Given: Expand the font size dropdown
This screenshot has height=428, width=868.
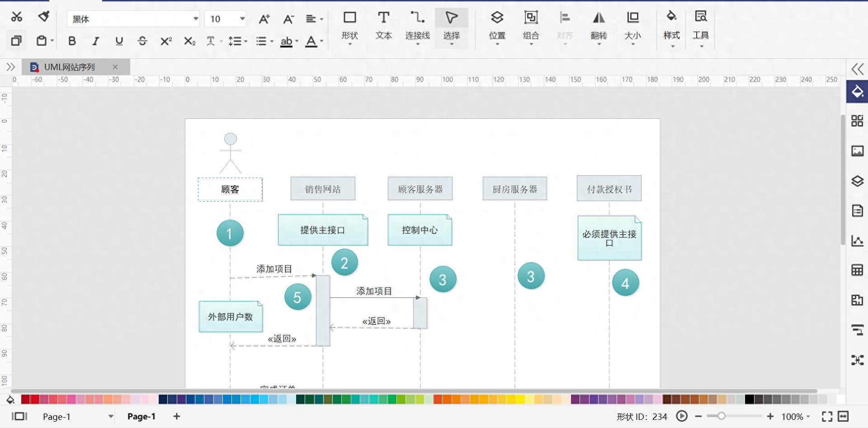Looking at the screenshot, I should [242, 19].
